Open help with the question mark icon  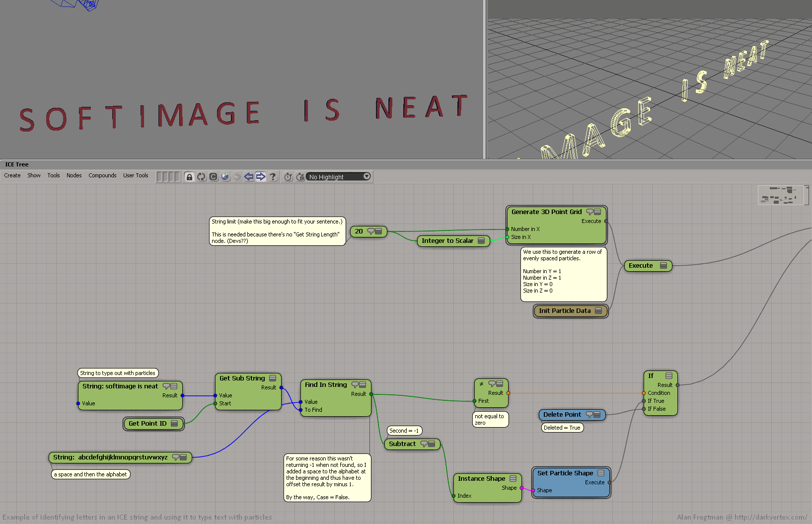273,177
